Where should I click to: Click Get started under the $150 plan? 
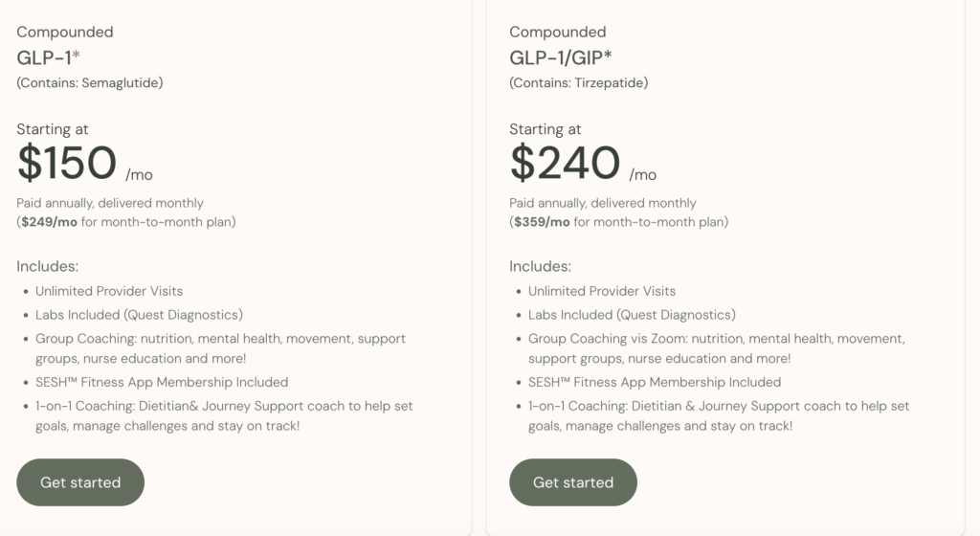click(80, 482)
